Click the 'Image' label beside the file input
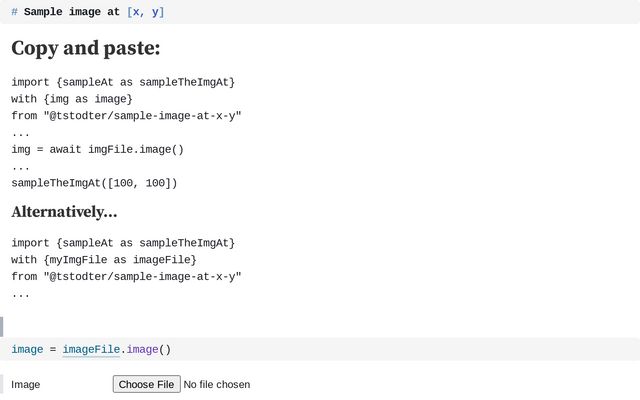Image resolution: width=640 pixels, height=400 pixels. click(x=26, y=384)
